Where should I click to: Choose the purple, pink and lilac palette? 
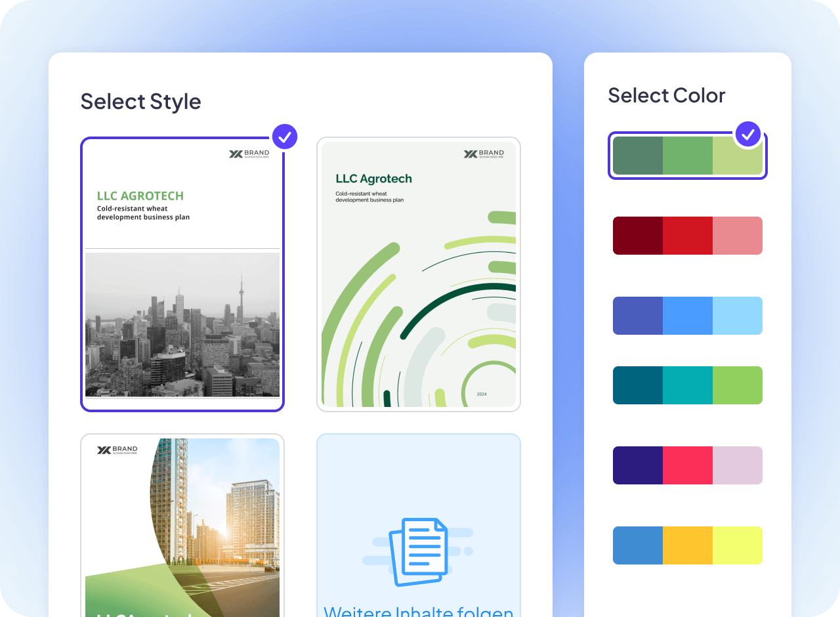tap(688, 465)
